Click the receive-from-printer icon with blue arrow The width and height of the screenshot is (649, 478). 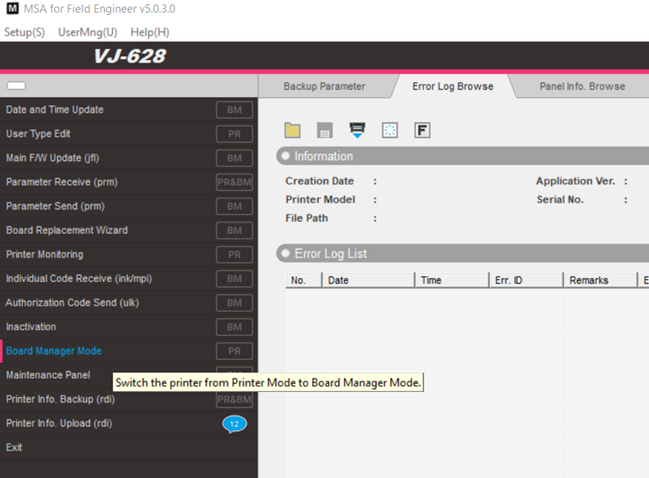click(357, 129)
